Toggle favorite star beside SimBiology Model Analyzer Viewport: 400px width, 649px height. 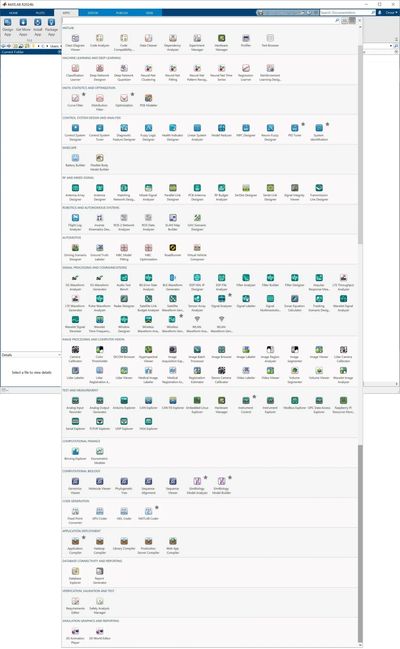pos(205,478)
